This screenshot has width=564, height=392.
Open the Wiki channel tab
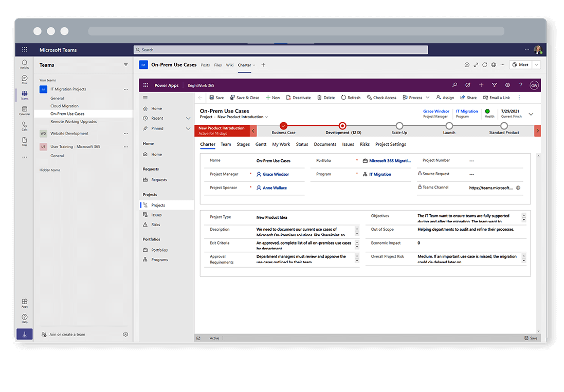click(229, 65)
